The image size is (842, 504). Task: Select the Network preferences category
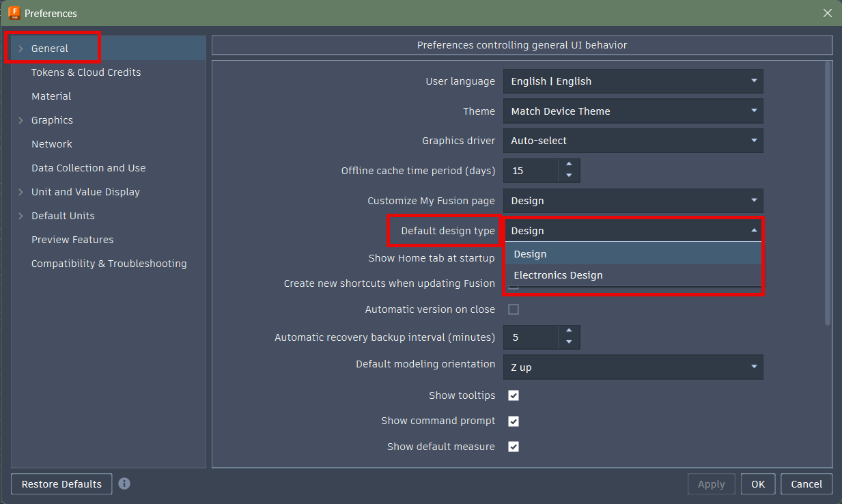coord(51,143)
